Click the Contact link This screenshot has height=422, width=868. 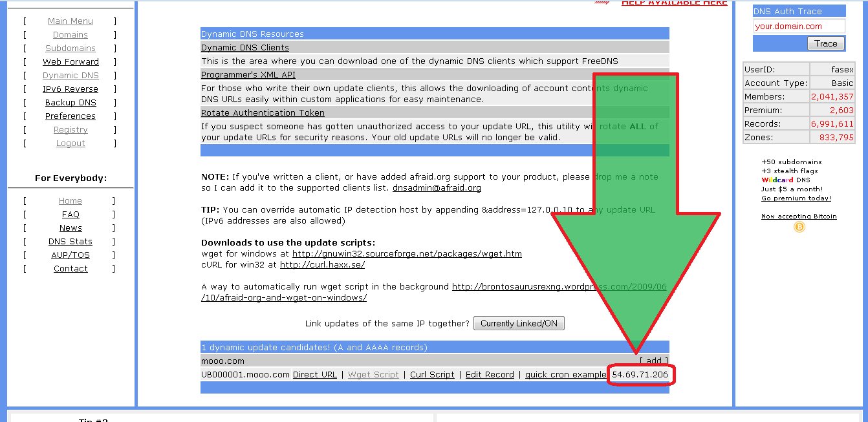pyautogui.click(x=71, y=269)
